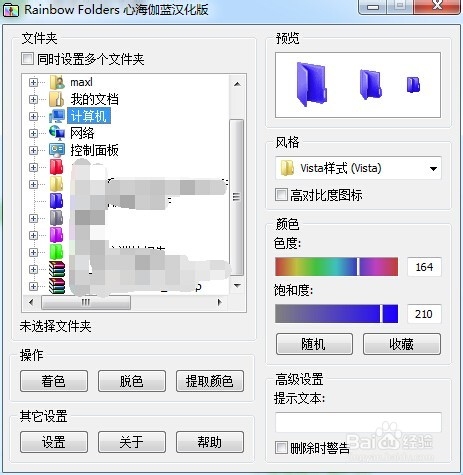Expand the 控制面板 tree node

click(33, 150)
